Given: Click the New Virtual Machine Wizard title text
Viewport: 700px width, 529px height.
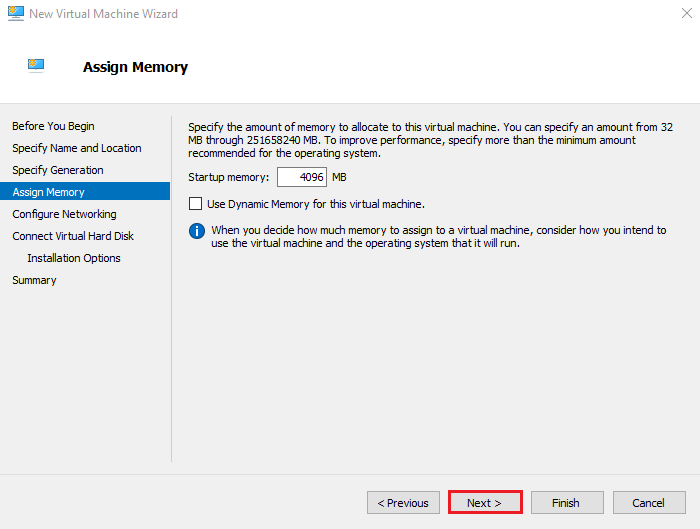Looking at the screenshot, I should [104, 14].
